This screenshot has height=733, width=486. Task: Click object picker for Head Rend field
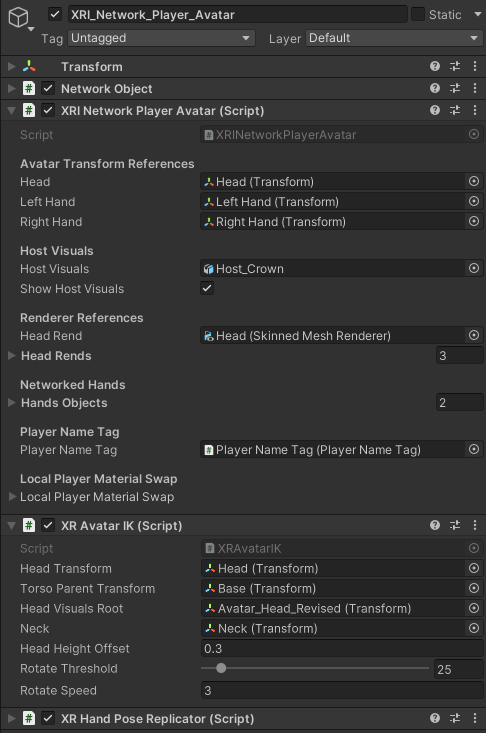pos(474,335)
